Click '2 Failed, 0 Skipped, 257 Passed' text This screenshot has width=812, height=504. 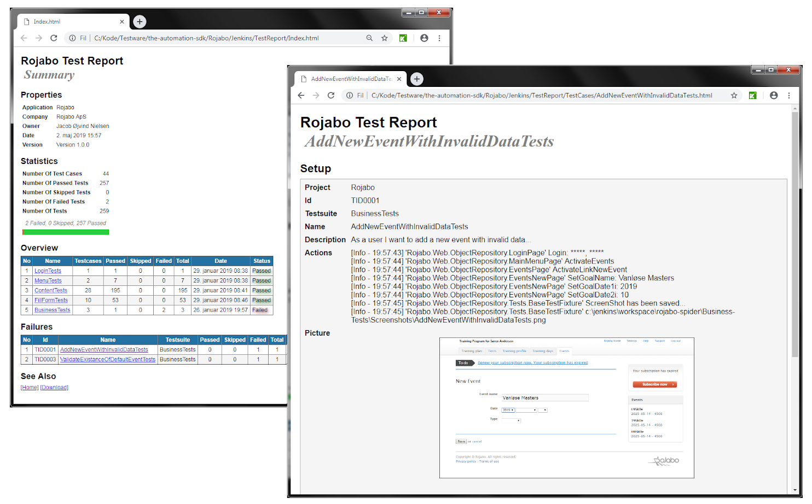(x=66, y=223)
